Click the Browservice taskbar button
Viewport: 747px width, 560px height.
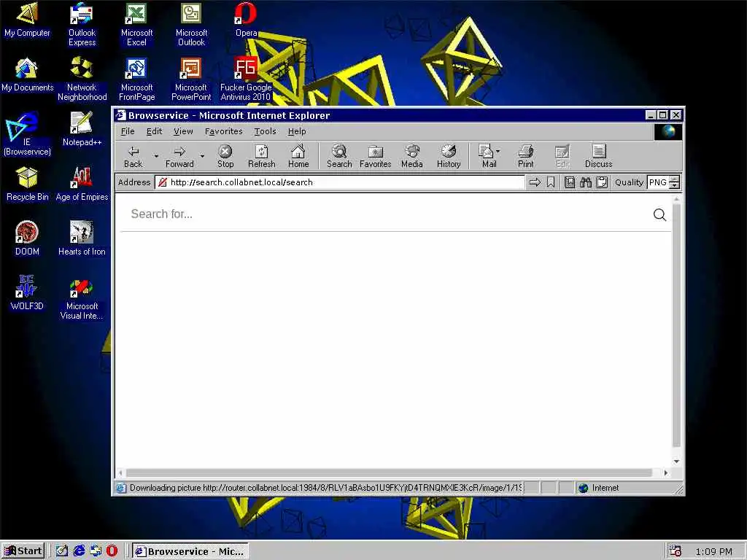(x=190, y=551)
